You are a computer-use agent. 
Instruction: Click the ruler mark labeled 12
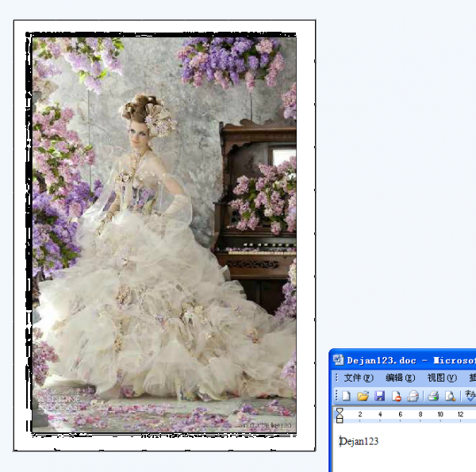point(460,414)
